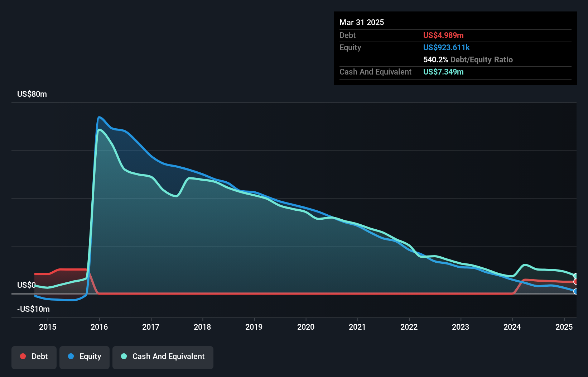Click the 2024 x-axis label

click(x=512, y=327)
